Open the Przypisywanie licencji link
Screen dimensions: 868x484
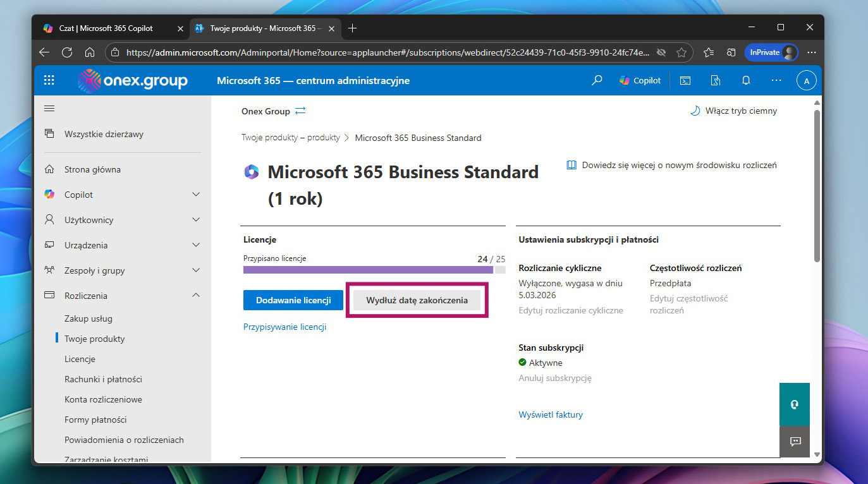coord(284,327)
